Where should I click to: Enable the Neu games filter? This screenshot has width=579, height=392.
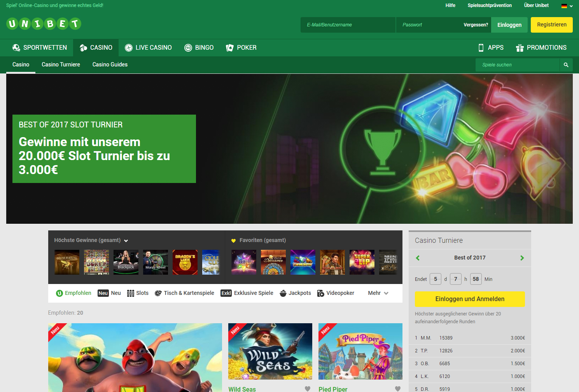coord(103,293)
